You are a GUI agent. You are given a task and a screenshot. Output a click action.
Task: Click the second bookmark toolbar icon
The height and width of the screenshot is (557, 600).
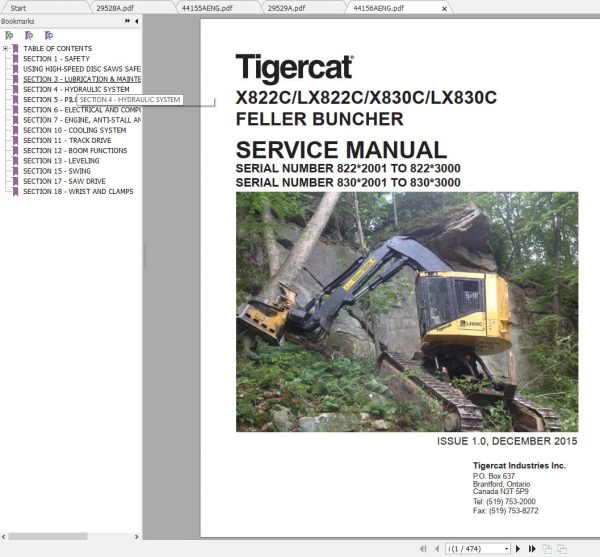tap(29, 36)
